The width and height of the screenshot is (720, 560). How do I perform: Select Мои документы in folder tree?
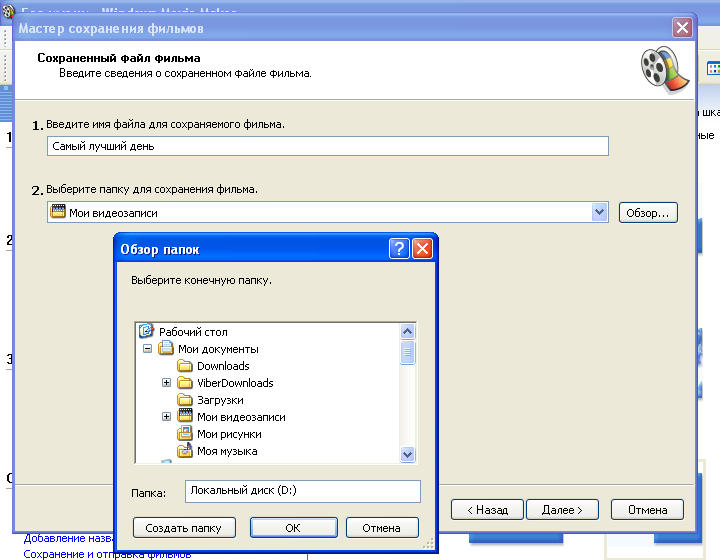[x=218, y=349]
